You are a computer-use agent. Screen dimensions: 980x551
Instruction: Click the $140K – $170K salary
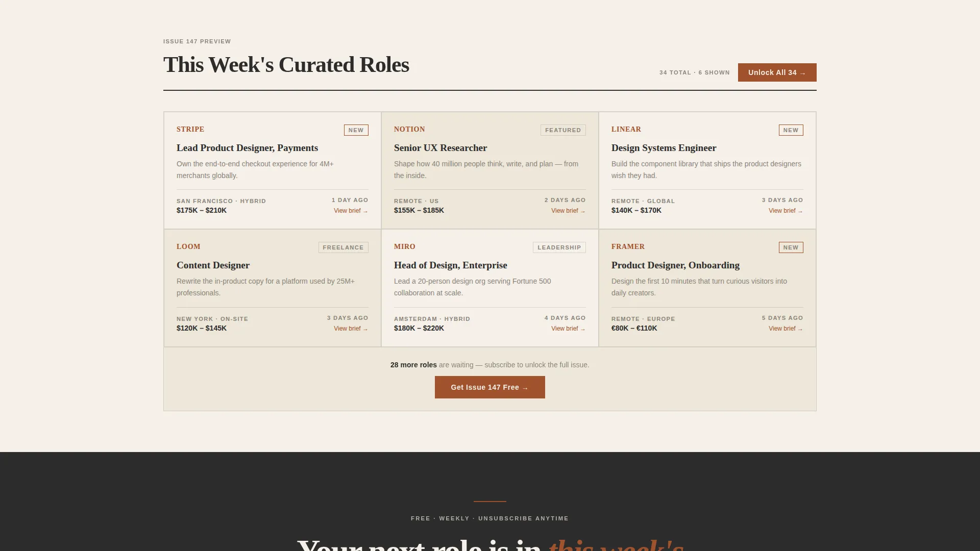636,210
